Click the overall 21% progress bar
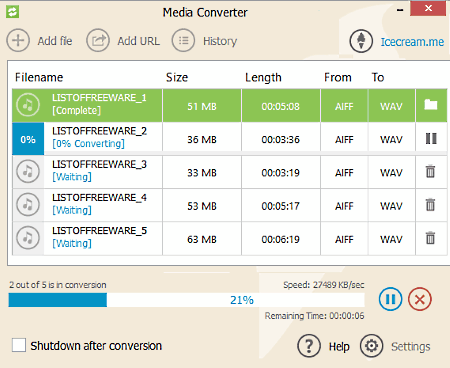This screenshot has height=368, width=450. coord(186,300)
